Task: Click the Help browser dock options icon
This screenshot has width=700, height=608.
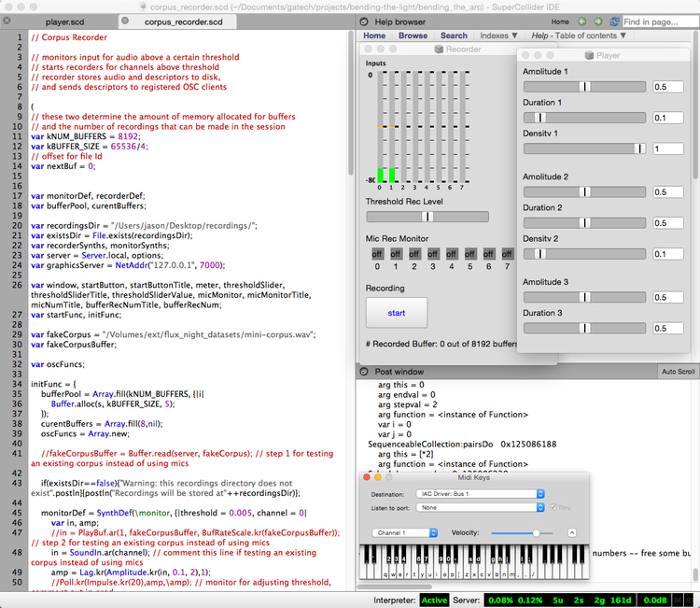Action: tap(362, 21)
